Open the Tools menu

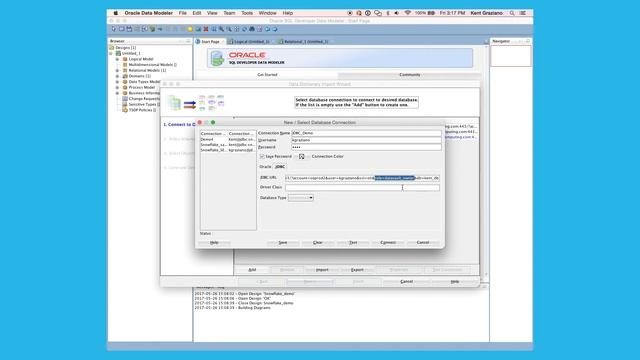247,13
